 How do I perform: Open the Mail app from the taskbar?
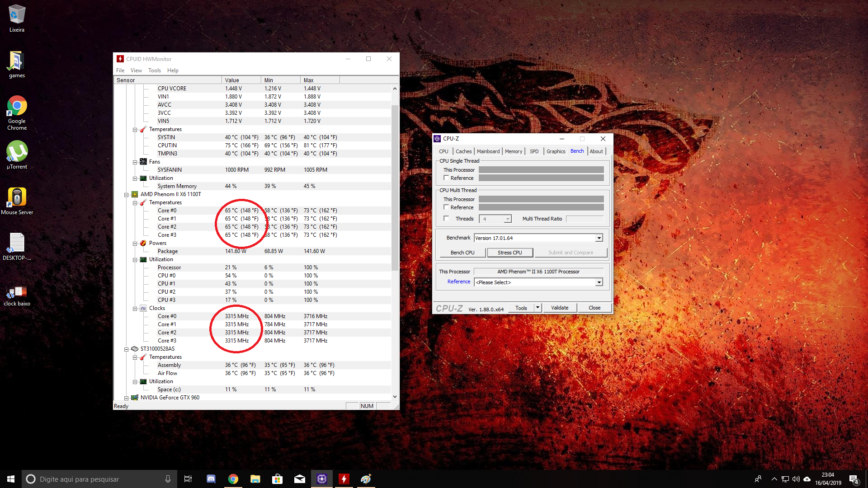coord(300,479)
